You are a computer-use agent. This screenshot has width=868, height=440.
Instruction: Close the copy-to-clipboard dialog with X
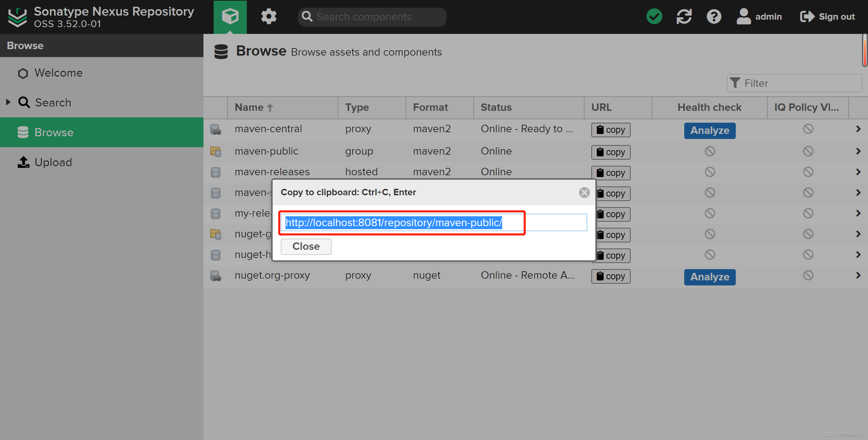(584, 193)
